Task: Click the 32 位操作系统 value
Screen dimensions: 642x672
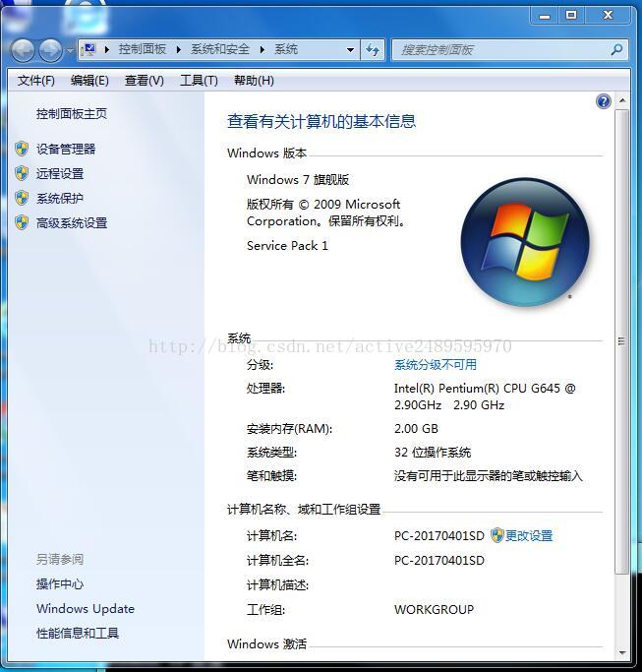Action: coord(433,453)
